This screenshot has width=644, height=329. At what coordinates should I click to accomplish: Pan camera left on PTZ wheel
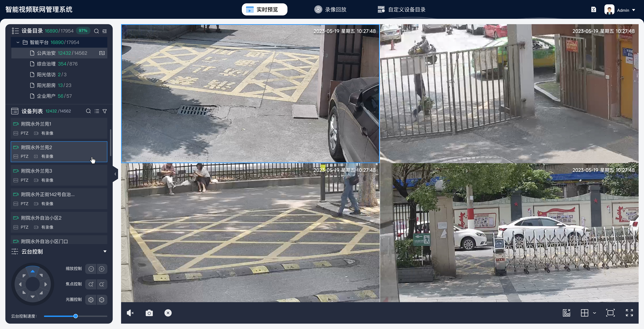(x=20, y=284)
